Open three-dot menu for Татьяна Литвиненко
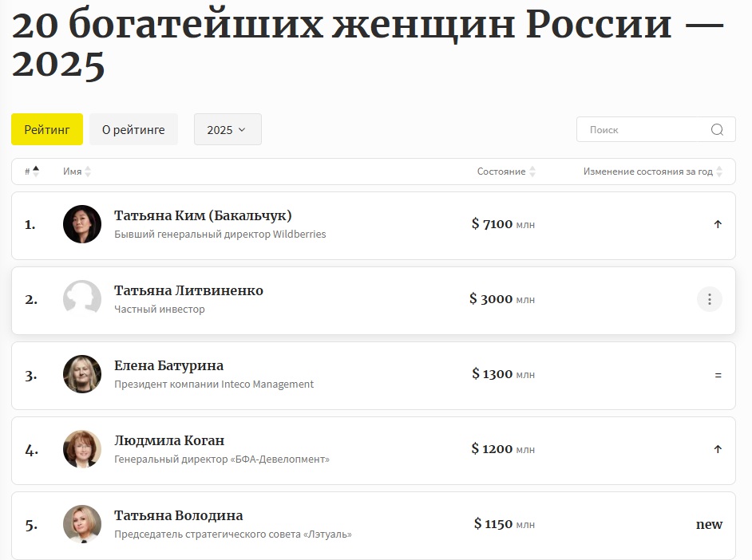This screenshot has width=752, height=560. click(710, 299)
